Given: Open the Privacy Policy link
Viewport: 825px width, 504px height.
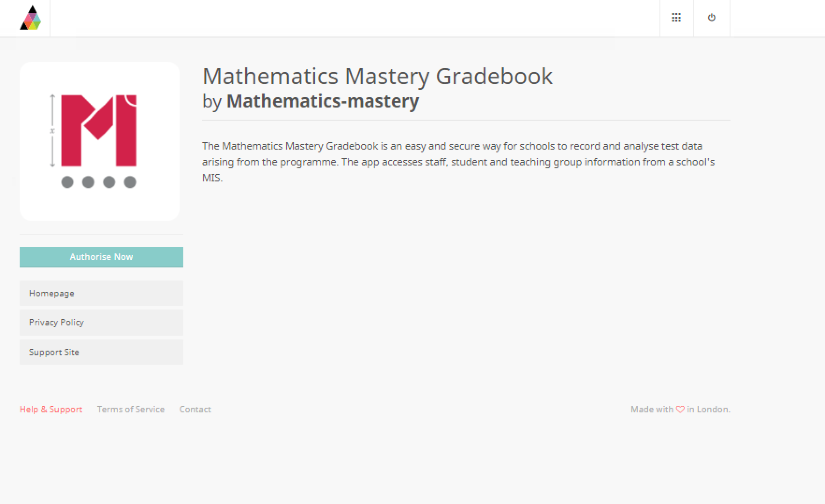Looking at the screenshot, I should pos(101,323).
